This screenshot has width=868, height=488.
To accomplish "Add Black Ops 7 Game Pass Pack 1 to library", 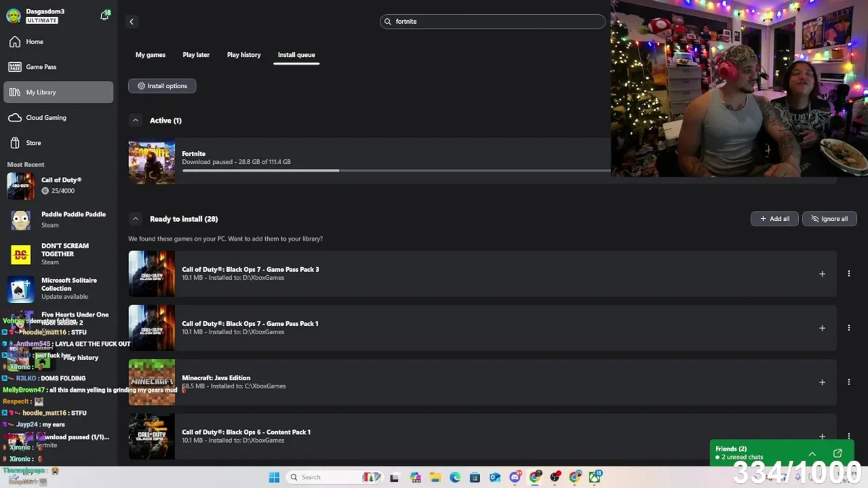I will [822, 328].
